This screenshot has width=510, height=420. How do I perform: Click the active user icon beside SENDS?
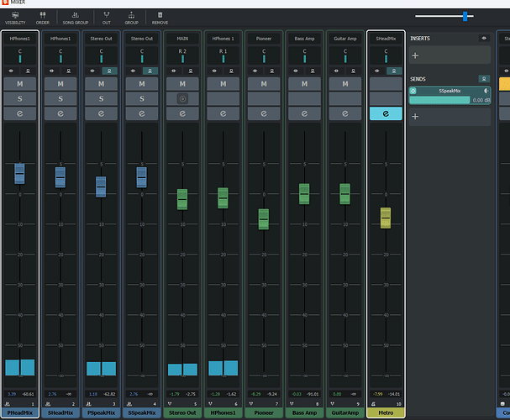484,79
